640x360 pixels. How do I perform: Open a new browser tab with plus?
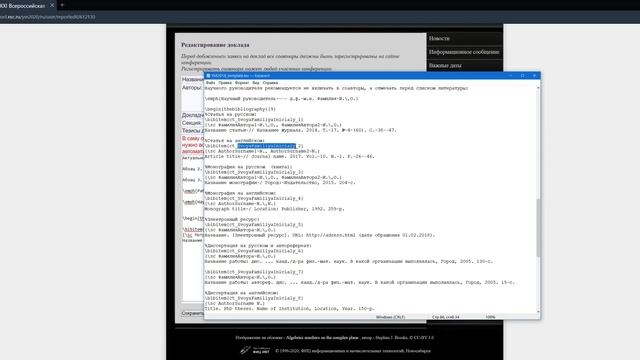tap(62, 5)
